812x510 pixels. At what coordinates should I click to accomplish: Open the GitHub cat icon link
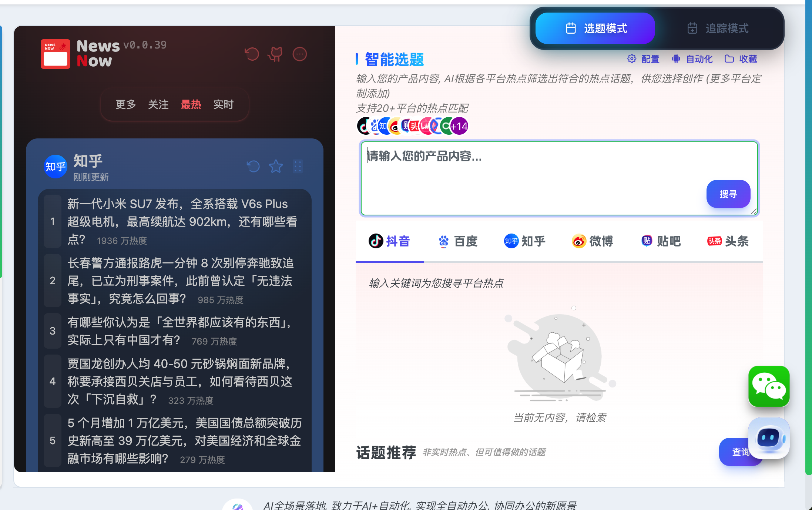pyautogui.click(x=276, y=54)
